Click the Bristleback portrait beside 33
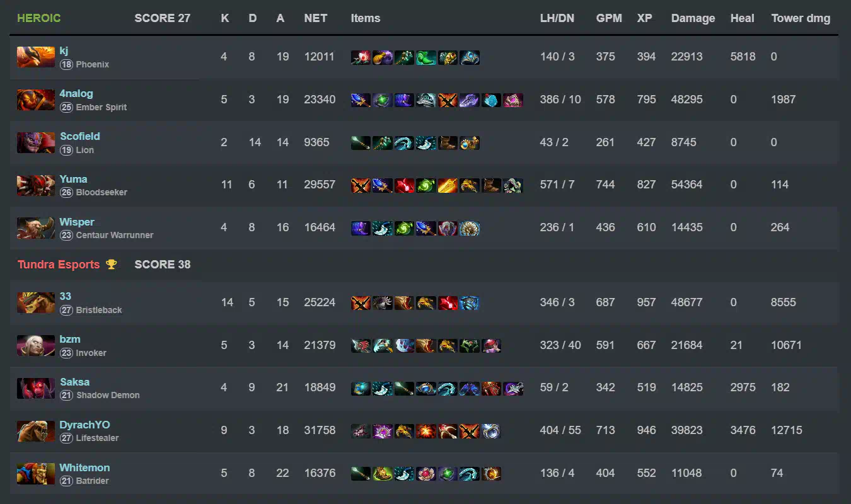 pyautogui.click(x=35, y=302)
